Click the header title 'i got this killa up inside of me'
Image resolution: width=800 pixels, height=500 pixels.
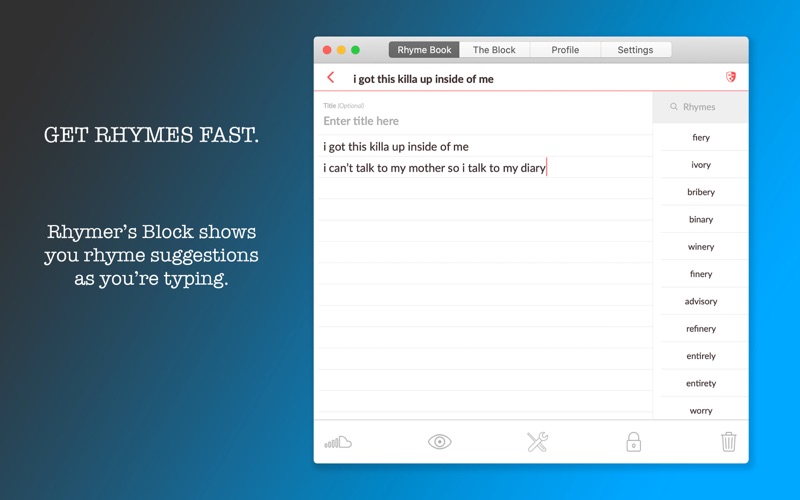tap(423, 79)
